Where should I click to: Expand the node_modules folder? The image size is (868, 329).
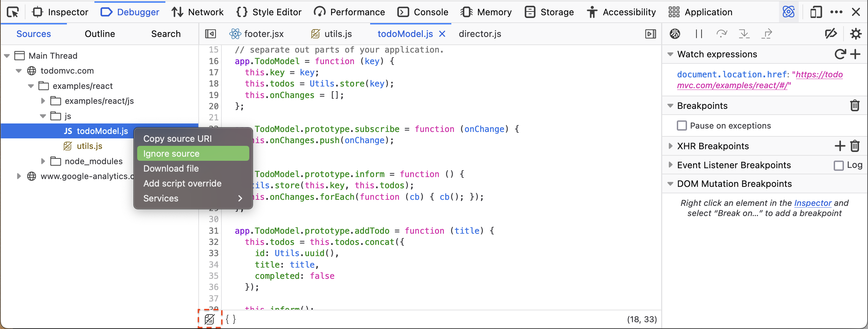[43, 161]
